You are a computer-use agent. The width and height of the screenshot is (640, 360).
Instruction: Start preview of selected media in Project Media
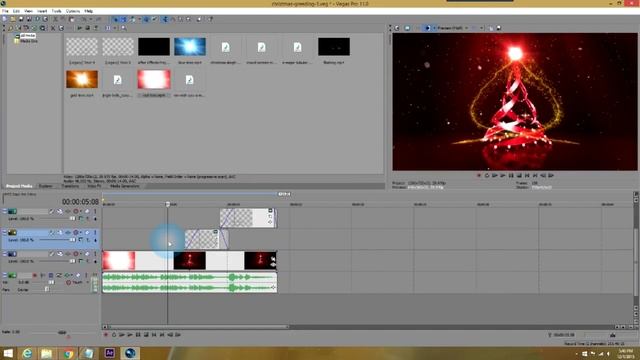(80, 28)
